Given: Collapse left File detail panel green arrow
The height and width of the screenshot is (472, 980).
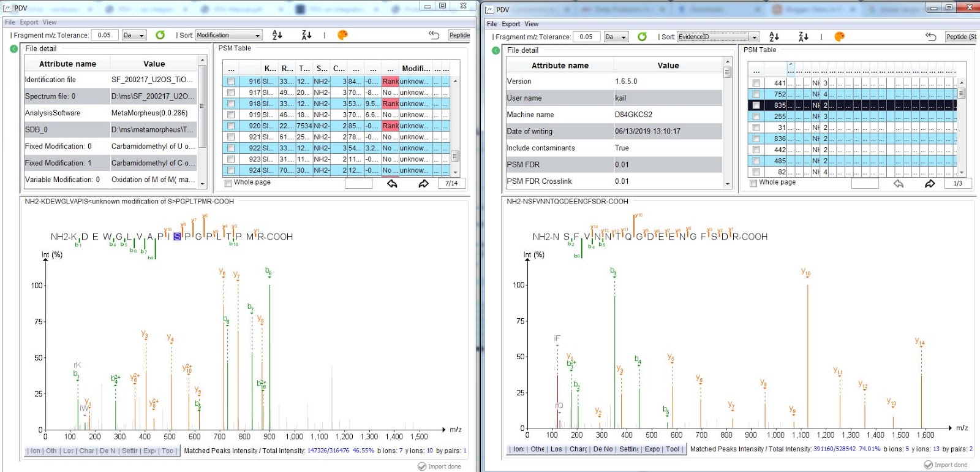Looking at the screenshot, I should click(x=14, y=48).
